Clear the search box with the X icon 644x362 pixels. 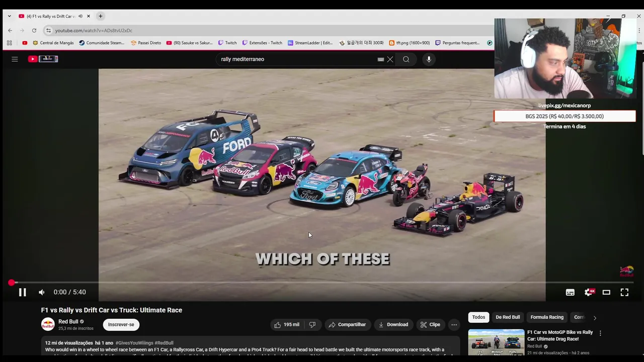(390, 59)
